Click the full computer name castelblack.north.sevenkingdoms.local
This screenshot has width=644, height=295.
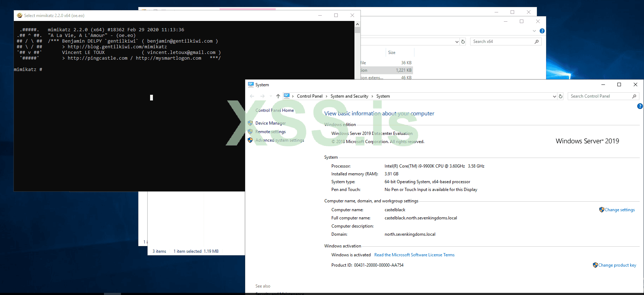click(x=421, y=218)
